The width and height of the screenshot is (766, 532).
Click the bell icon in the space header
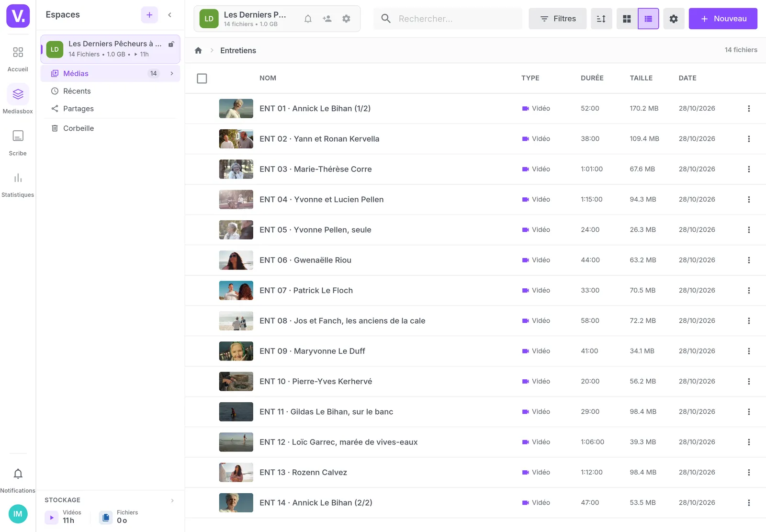[x=308, y=19]
